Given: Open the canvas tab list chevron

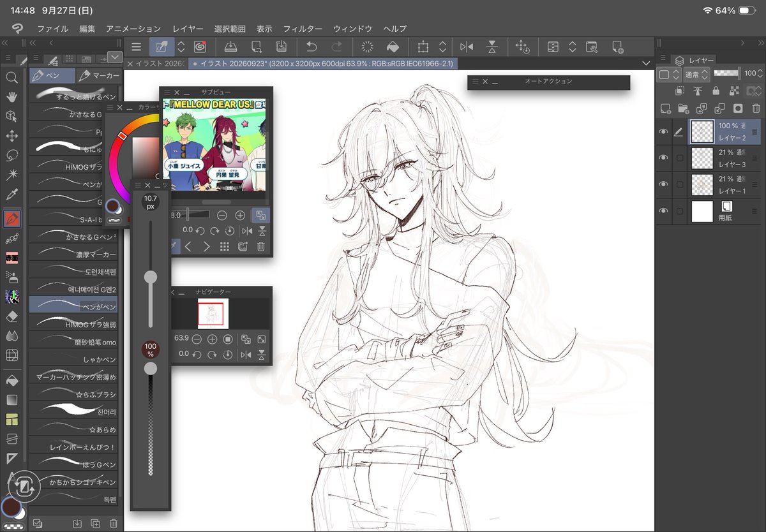Looking at the screenshot, I should pyautogui.click(x=645, y=63).
